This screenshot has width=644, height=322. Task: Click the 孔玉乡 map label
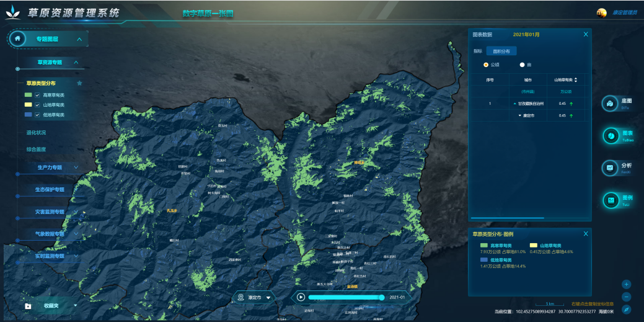point(172,210)
